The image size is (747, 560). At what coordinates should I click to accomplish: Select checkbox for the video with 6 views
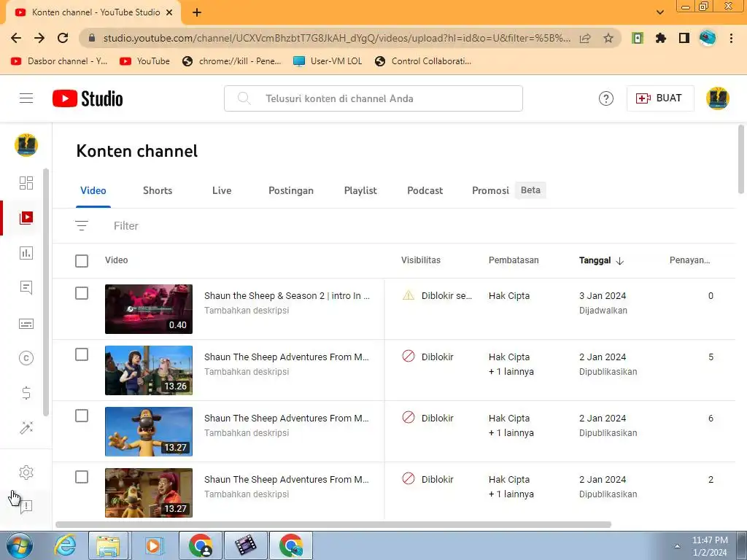tap(82, 416)
